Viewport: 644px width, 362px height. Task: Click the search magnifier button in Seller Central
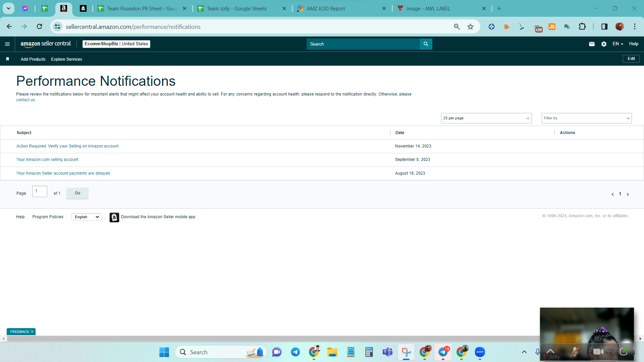[x=426, y=44]
